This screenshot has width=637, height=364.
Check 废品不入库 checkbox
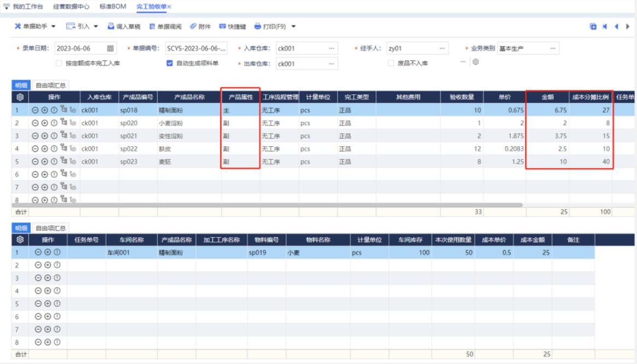point(391,63)
